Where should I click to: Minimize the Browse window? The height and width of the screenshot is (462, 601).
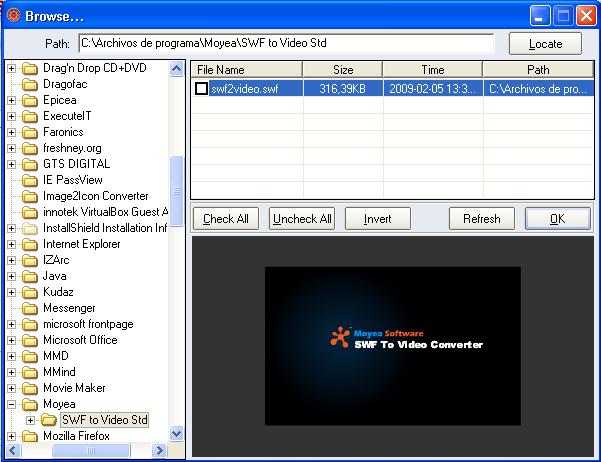point(540,16)
